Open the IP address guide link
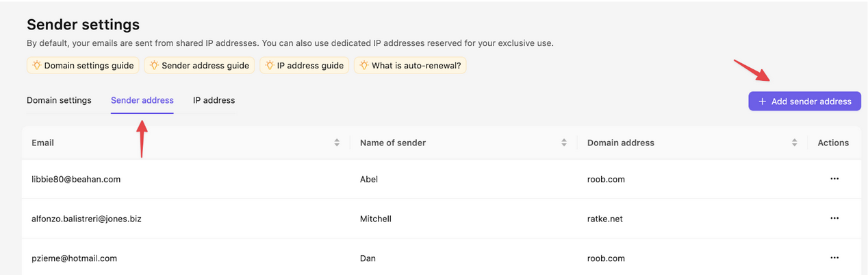The width and height of the screenshot is (868, 277). 310,66
